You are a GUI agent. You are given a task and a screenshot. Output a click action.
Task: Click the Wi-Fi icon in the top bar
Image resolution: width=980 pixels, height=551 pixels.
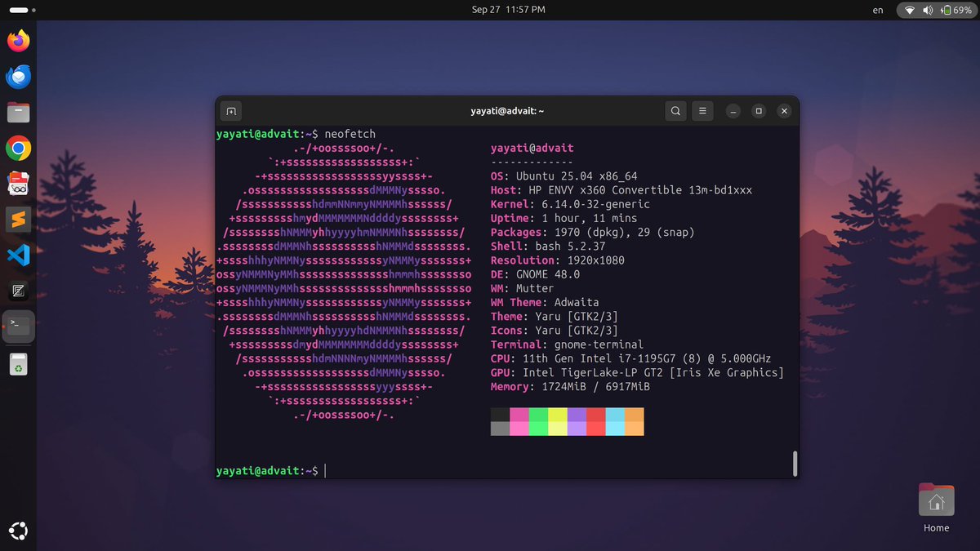click(x=908, y=10)
